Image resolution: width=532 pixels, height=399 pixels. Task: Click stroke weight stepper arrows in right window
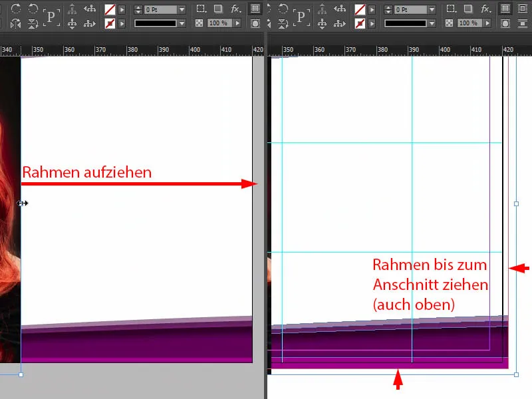coord(388,9)
